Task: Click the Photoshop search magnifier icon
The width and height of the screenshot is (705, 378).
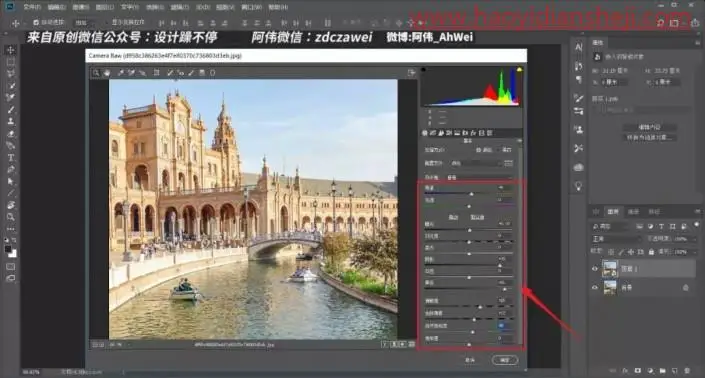Action: pos(660,23)
